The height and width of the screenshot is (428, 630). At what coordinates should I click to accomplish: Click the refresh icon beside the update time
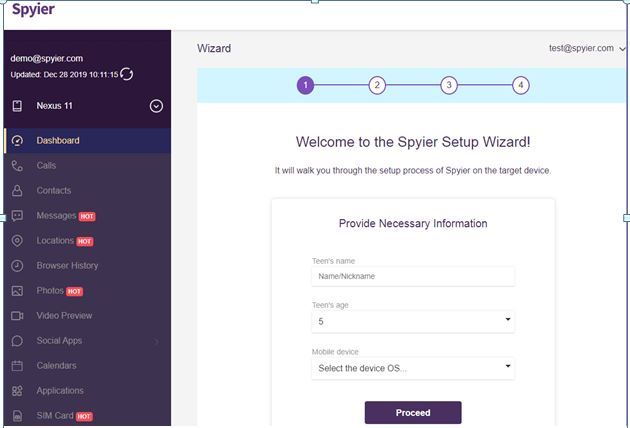[127, 74]
